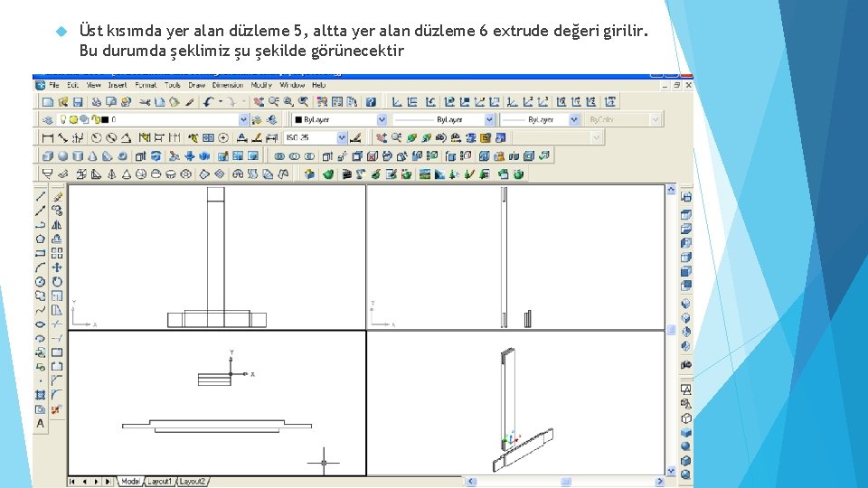Click the Intersect solids icon

[309, 156]
